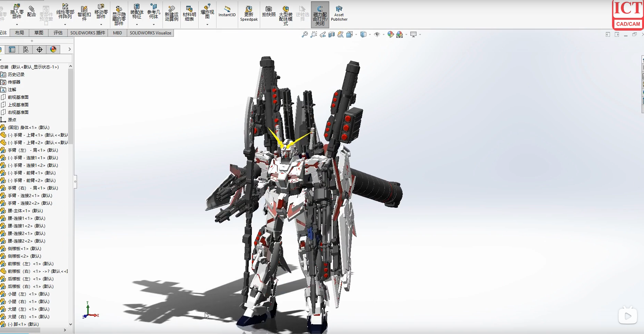
Task: Open DisplayManager color-wheel tab
Action: pos(53,50)
